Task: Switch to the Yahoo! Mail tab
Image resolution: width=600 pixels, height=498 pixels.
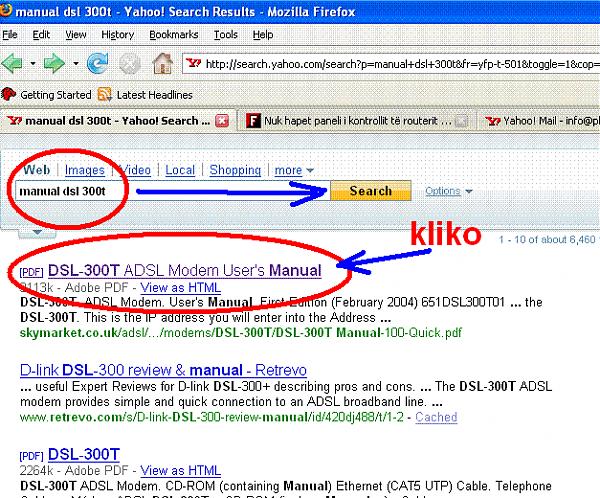Action: [x=540, y=121]
